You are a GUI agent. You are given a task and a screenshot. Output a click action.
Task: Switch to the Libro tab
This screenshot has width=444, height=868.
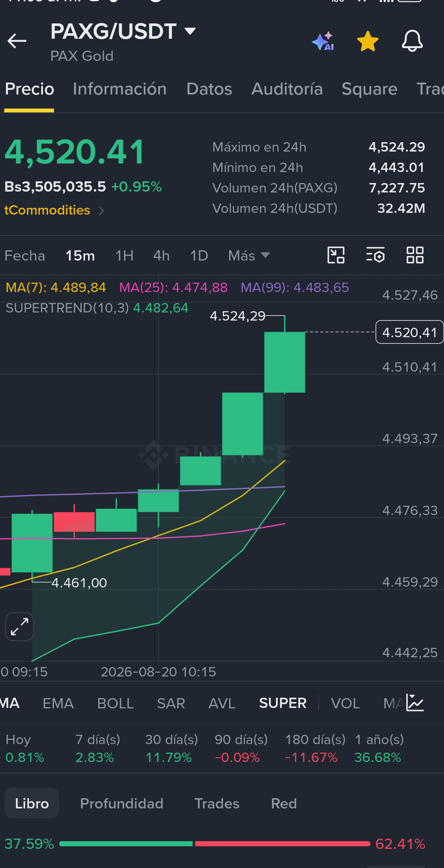coord(32,803)
